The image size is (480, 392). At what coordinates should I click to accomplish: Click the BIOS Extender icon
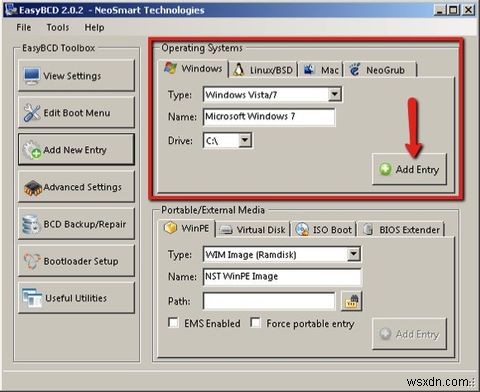pos(368,229)
